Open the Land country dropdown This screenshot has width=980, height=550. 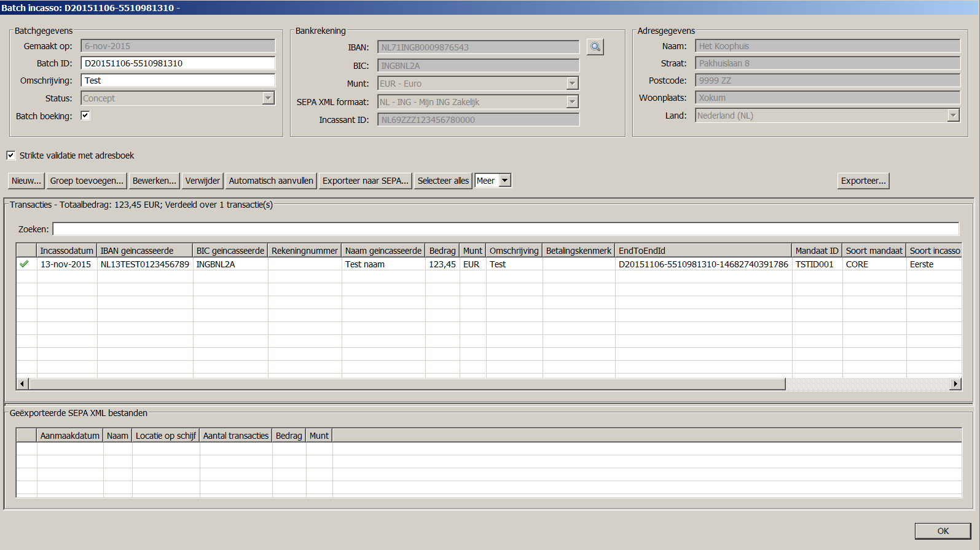coord(953,116)
